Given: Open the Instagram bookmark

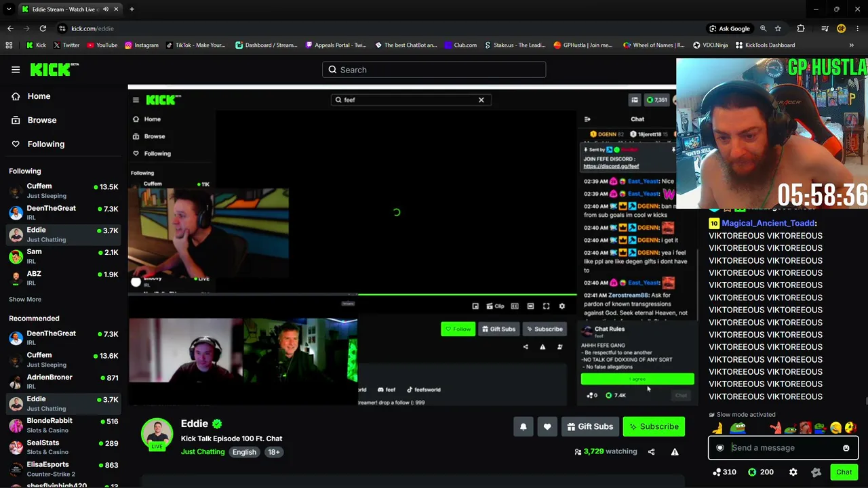Looking at the screenshot, I should coord(141,45).
